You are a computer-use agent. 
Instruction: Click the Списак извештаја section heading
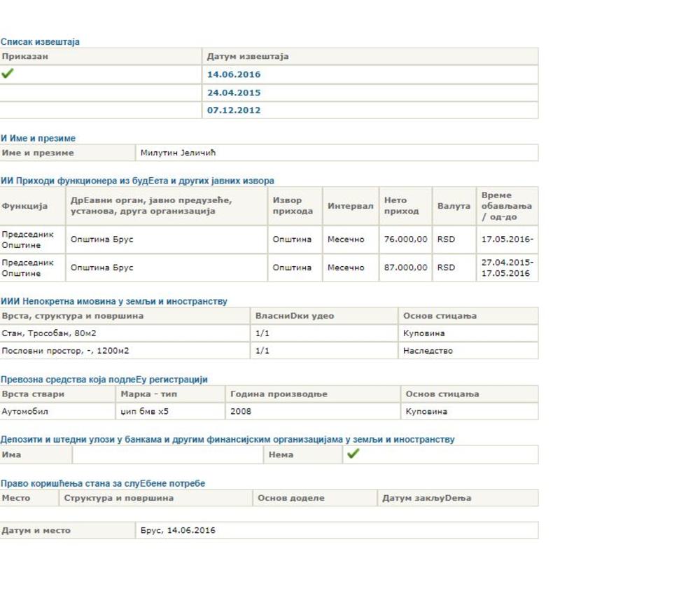pos(40,42)
